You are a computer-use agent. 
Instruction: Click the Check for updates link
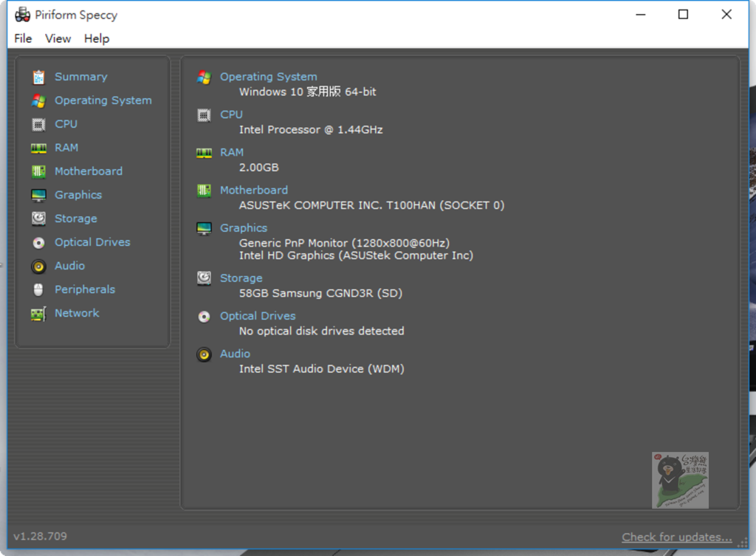click(677, 537)
